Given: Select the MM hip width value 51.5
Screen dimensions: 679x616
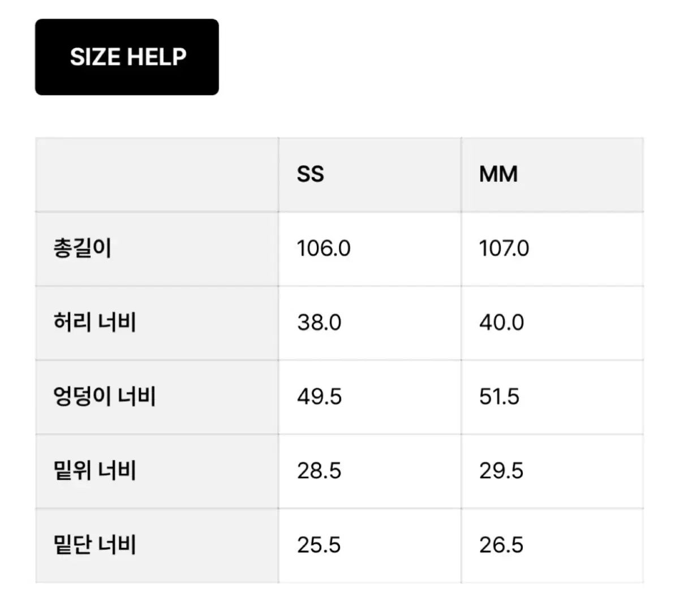Looking at the screenshot, I should [x=499, y=397].
